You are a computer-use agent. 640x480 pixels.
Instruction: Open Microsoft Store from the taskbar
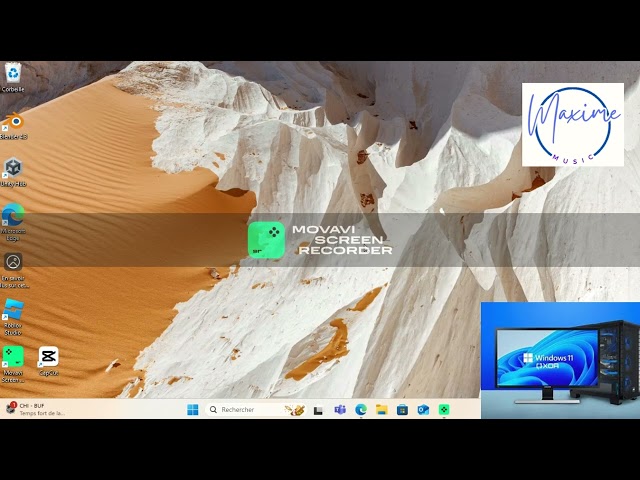[x=402, y=409]
